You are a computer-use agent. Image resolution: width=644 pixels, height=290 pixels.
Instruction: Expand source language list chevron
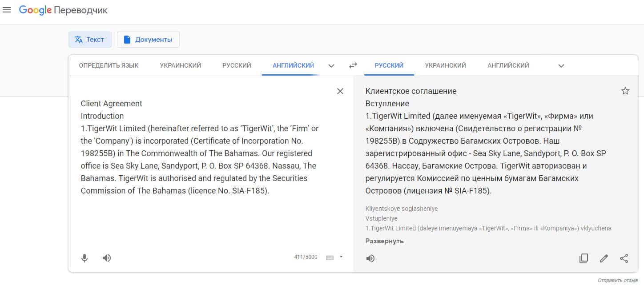(x=331, y=66)
